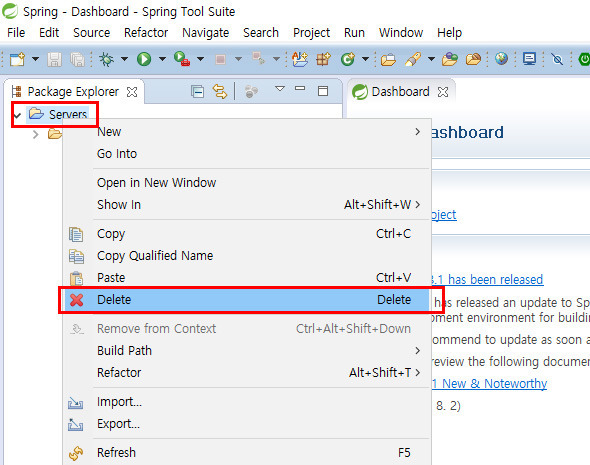Close the Package Explorer view
The height and width of the screenshot is (465, 590).
coord(132,92)
